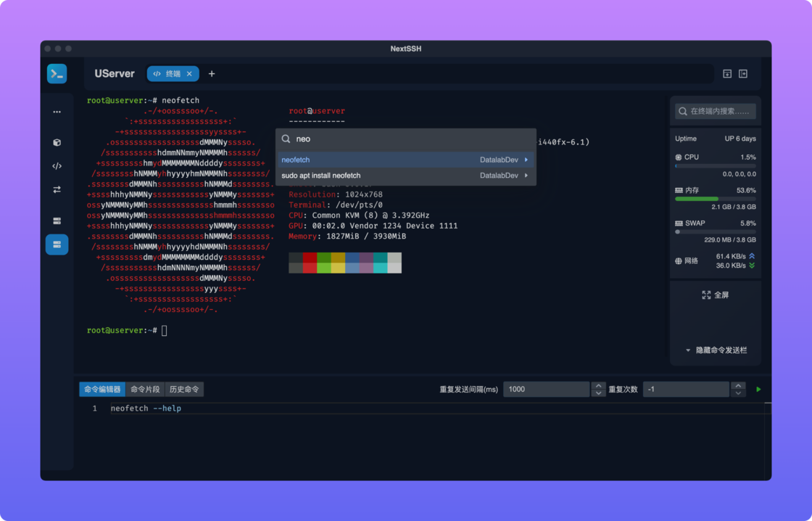812x521 pixels.
Task: Open the three-dots more menu in sidebar
Action: [57, 112]
